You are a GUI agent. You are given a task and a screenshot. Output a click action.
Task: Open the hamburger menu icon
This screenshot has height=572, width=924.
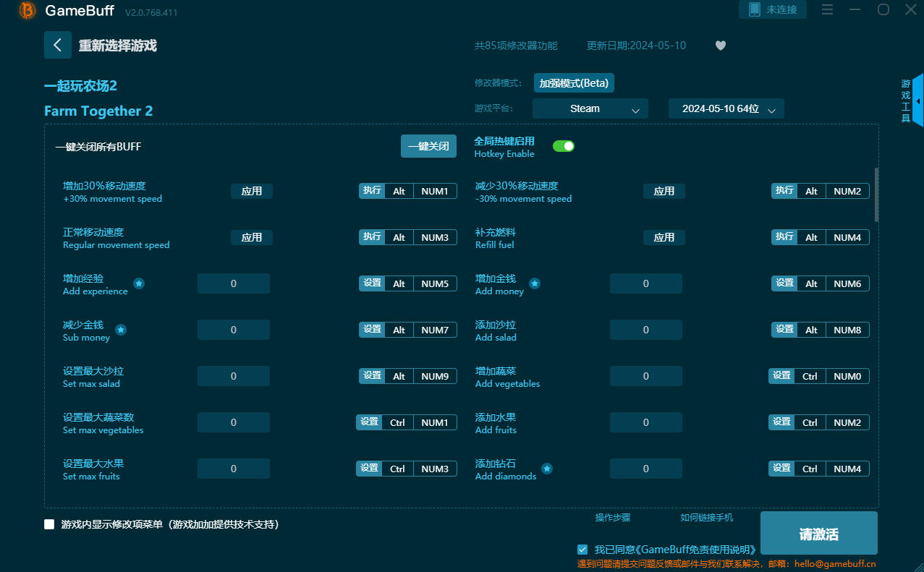[828, 9]
